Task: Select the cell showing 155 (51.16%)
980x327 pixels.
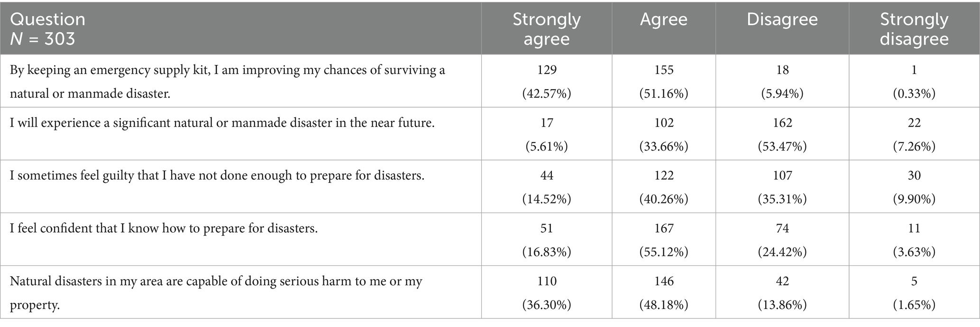Action: pos(663,82)
